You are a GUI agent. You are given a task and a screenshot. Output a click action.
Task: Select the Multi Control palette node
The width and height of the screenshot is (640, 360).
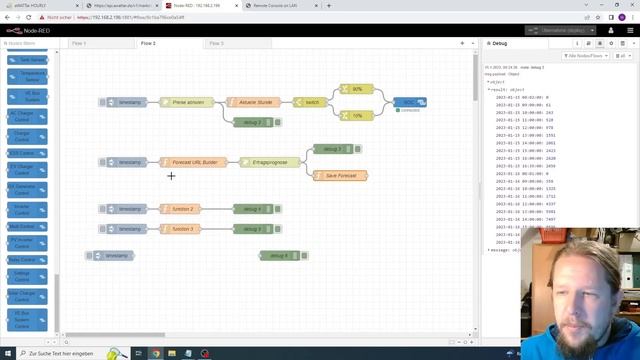pos(27,227)
